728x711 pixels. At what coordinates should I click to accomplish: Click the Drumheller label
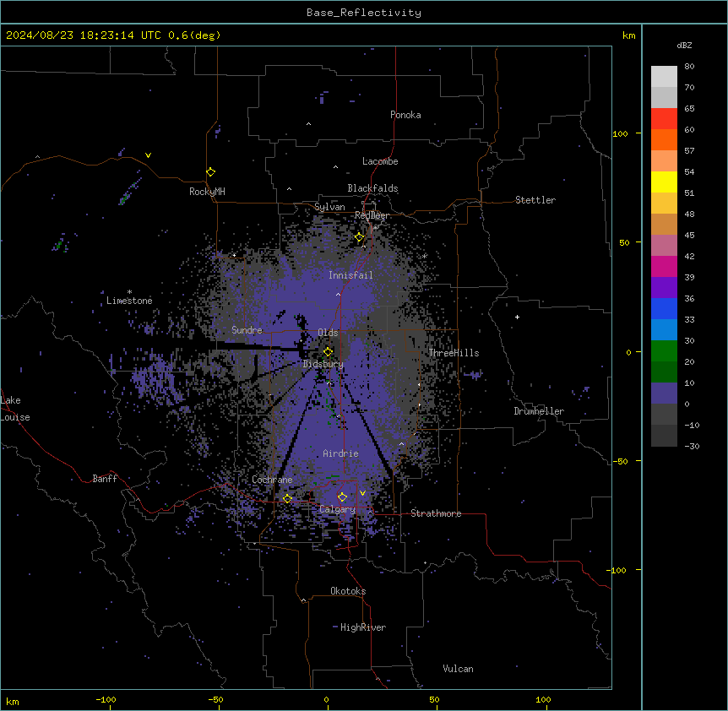(x=539, y=411)
